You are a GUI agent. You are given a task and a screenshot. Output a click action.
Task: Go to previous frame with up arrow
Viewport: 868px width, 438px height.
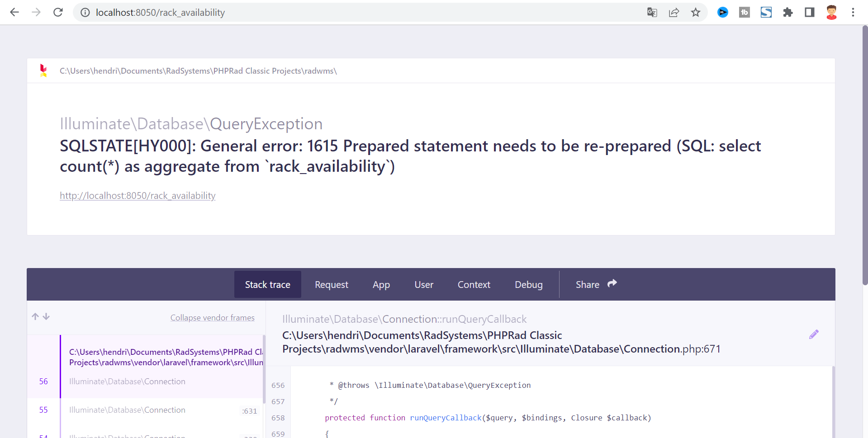point(35,316)
